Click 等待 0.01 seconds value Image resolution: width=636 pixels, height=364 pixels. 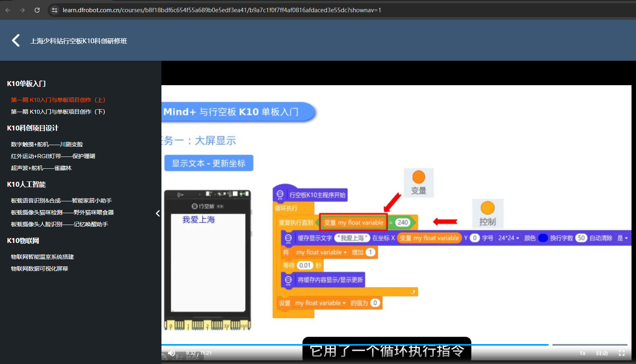(305, 265)
